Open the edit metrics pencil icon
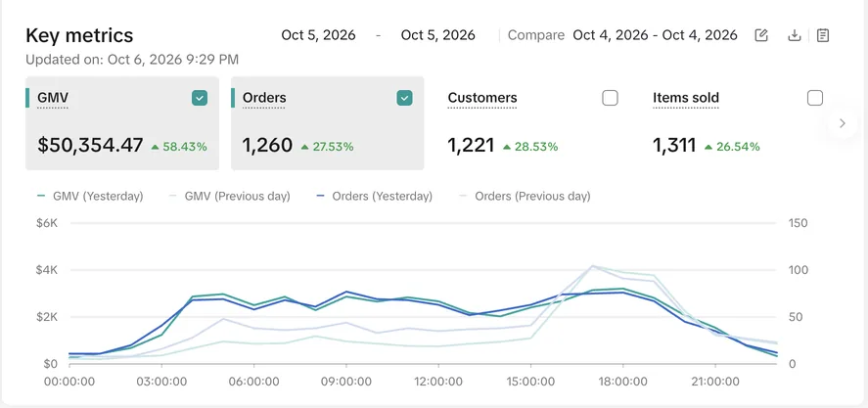 click(761, 35)
